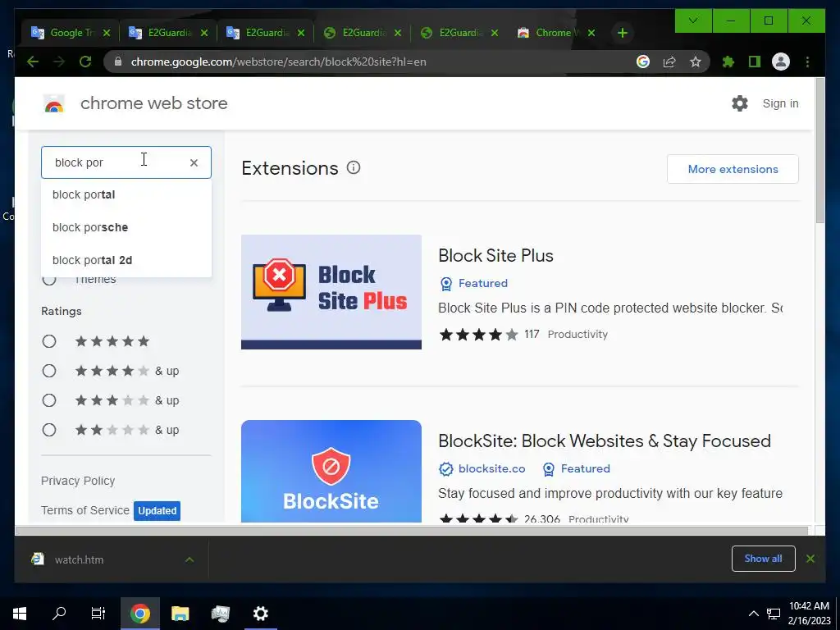The width and height of the screenshot is (840, 630).
Task: View site lock information icon
Action: (118, 62)
